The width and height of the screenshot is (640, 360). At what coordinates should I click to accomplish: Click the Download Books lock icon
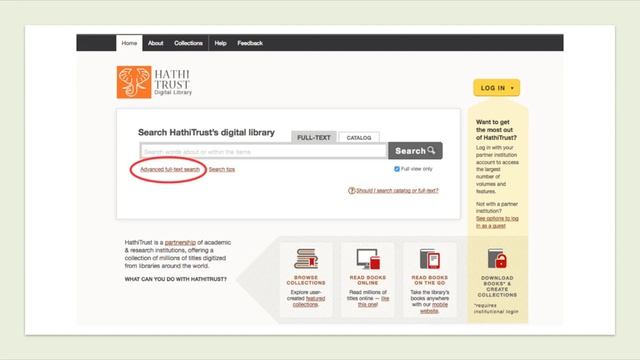tap(497, 258)
